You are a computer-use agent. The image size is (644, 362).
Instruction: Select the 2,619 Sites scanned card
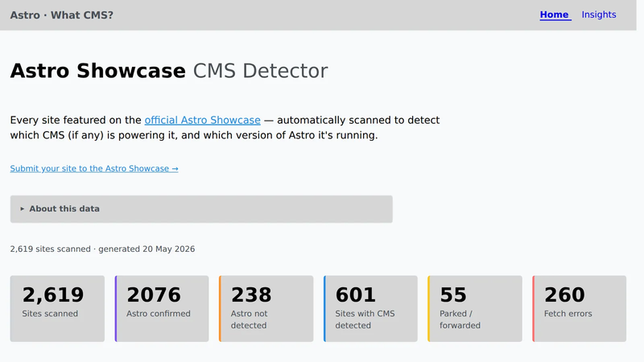tap(57, 309)
